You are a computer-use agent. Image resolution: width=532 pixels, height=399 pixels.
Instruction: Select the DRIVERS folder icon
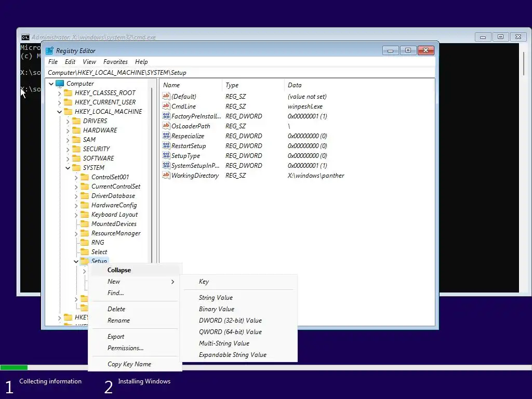point(77,121)
